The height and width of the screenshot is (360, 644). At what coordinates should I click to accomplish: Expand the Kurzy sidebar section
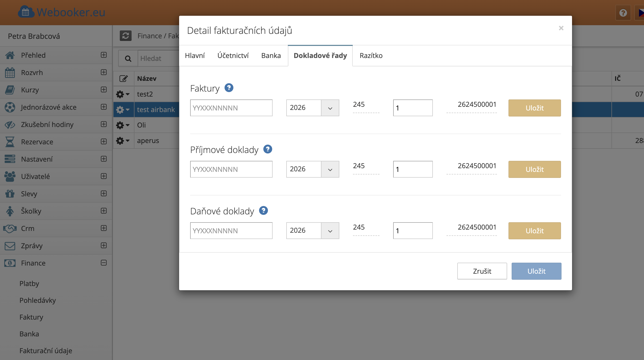[x=104, y=89]
